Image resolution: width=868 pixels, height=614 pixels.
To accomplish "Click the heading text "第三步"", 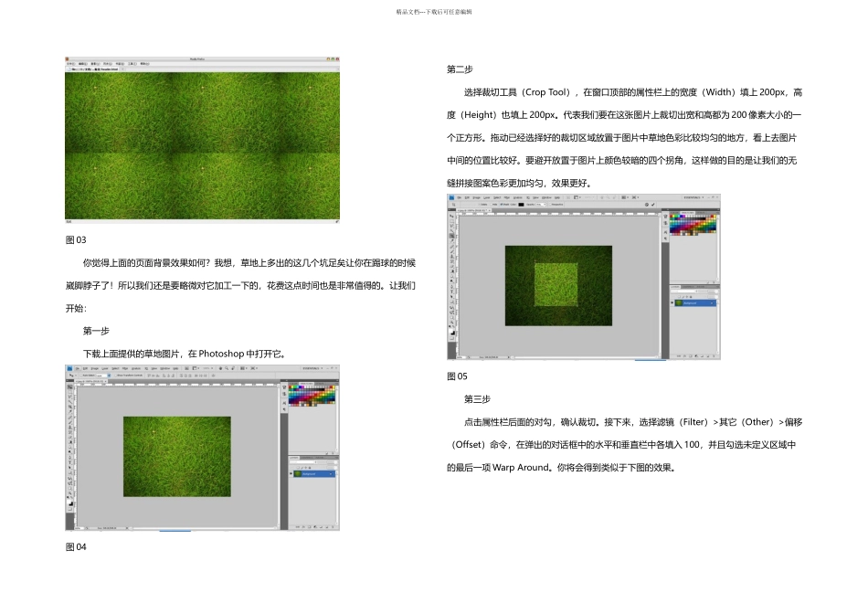I will pyautogui.click(x=477, y=398).
